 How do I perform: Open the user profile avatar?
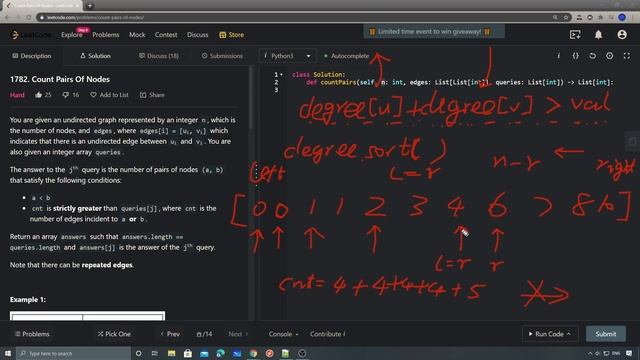pyautogui.click(x=622, y=35)
